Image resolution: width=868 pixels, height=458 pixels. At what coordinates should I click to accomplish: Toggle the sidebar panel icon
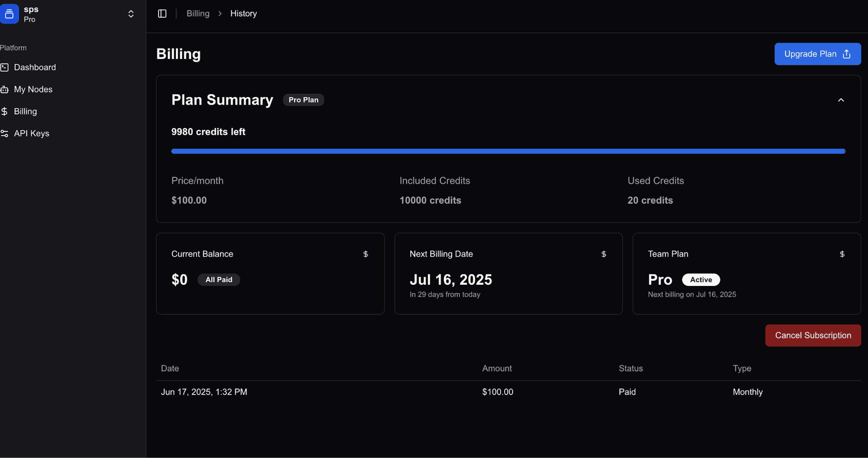[162, 14]
